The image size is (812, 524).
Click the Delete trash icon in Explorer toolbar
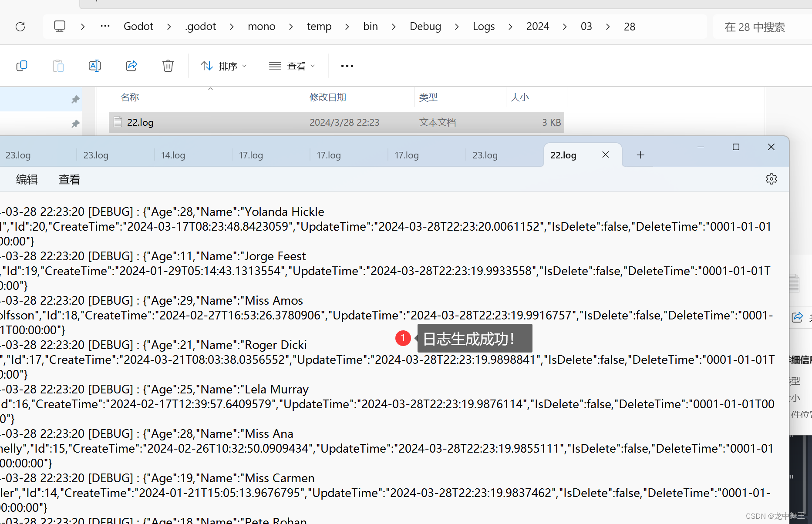[168, 66]
